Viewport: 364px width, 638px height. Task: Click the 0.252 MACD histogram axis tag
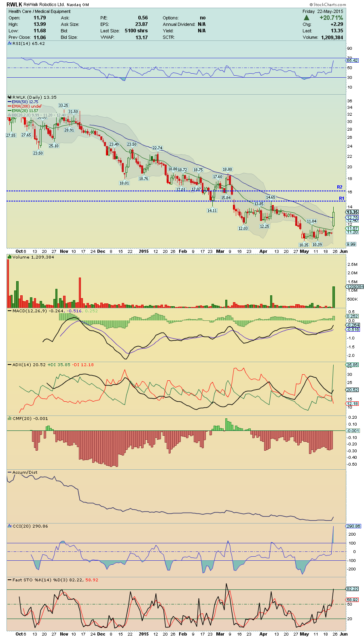353,316
